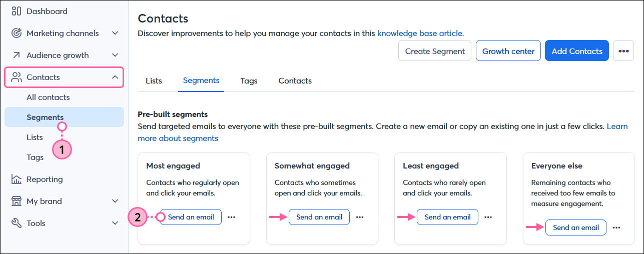Click the Contacts people icon

pyautogui.click(x=17, y=77)
